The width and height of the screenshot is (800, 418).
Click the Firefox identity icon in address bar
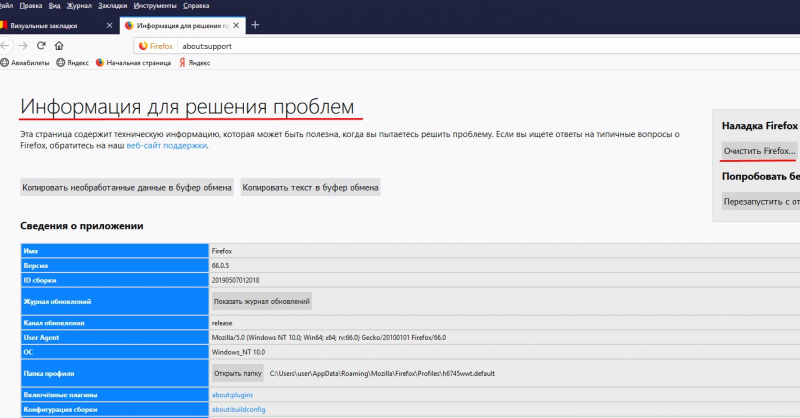[156, 46]
